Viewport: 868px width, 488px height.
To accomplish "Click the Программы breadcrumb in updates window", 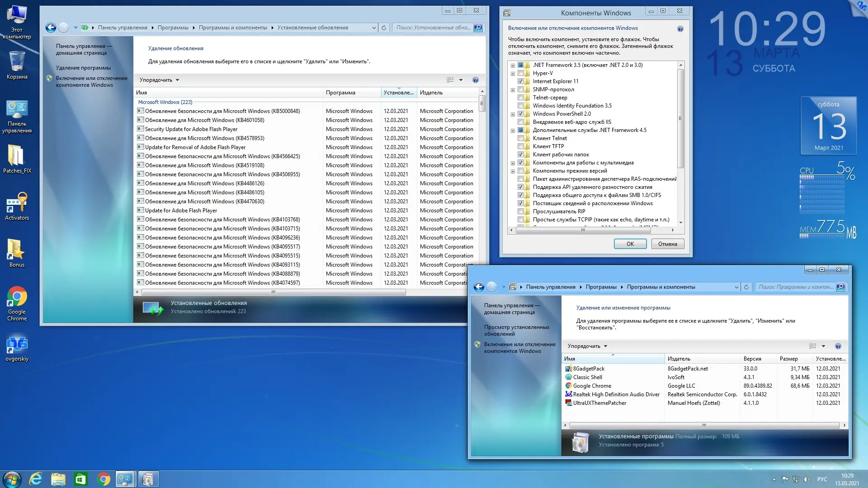I will (x=173, y=28).
